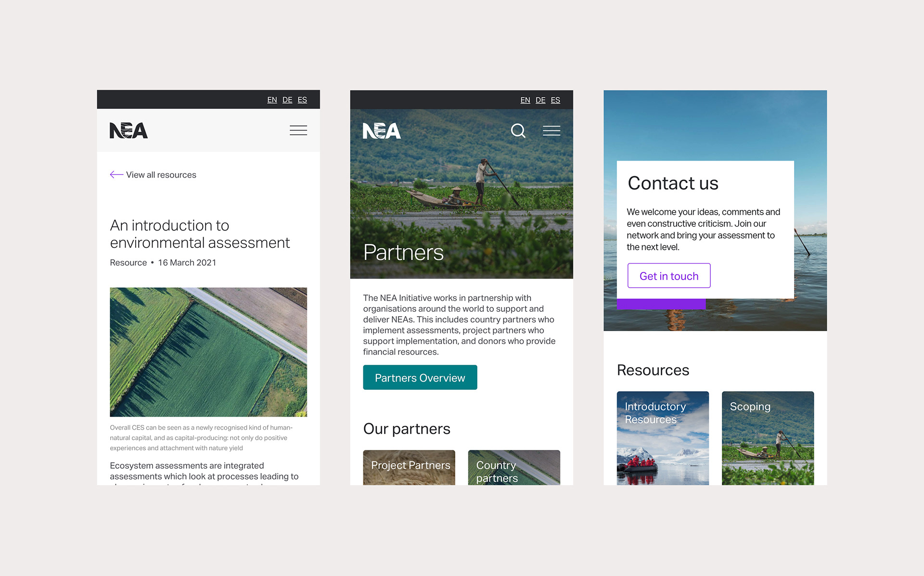Open hamburger menu on resource article page
The height and width of the screenshot is (576, 924).
[x=298, y=130]
